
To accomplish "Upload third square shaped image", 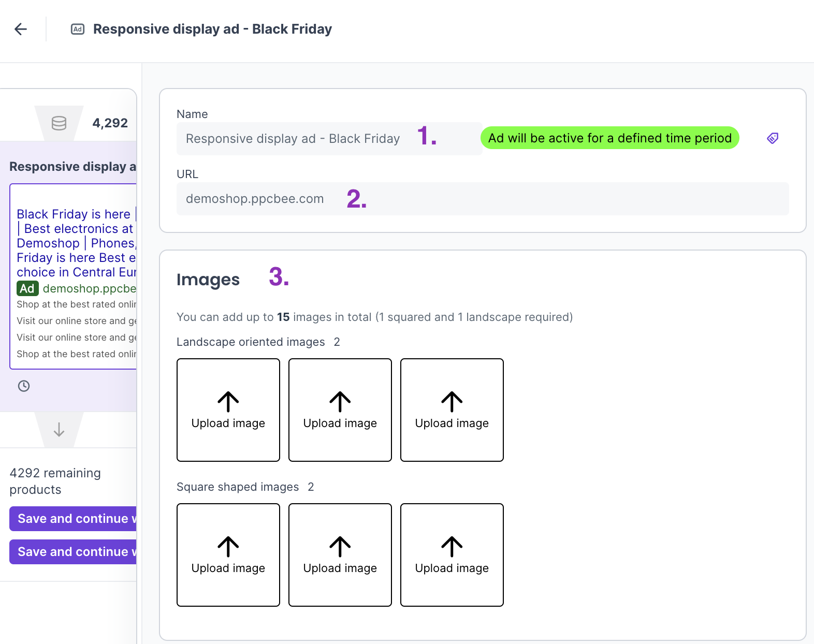I will (x=452, y=555).
